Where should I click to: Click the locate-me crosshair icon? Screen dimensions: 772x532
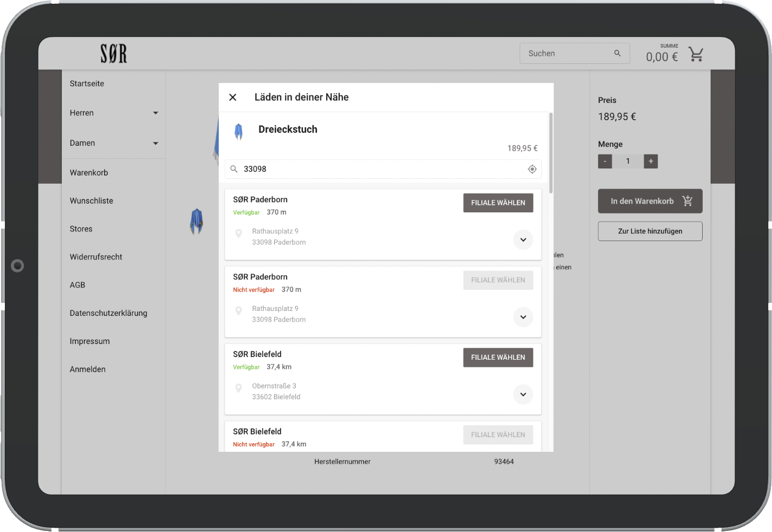pos(532,169)
